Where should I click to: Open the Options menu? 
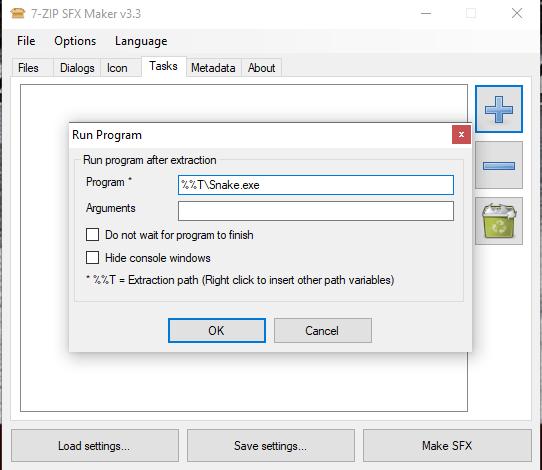pos(75,41)
